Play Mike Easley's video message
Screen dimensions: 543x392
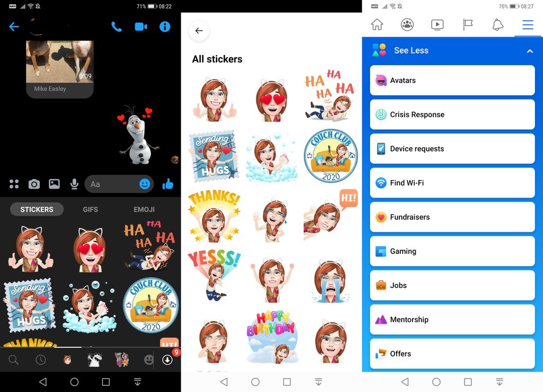59,61
